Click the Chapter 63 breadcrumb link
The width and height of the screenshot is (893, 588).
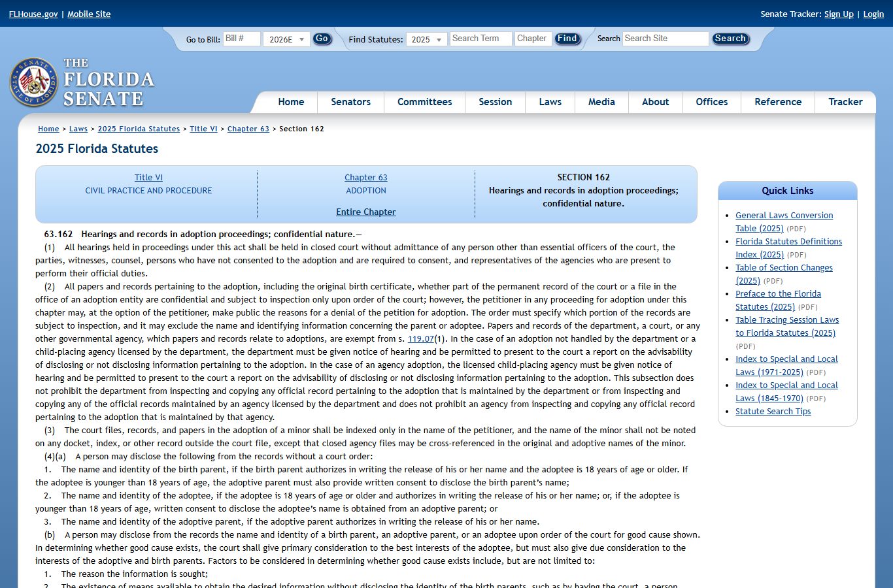tap(248, 129)
